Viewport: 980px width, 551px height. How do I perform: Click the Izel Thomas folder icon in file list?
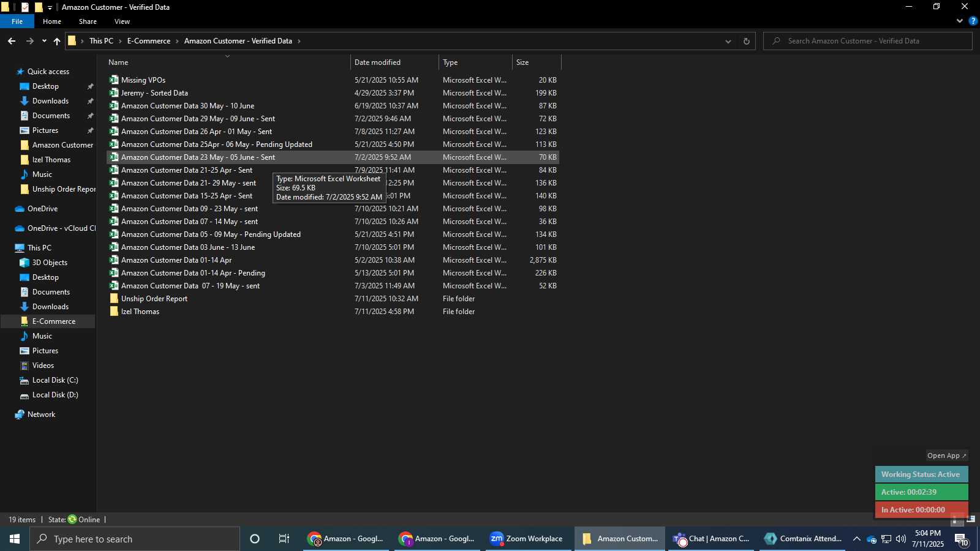(x=114, y=312)
